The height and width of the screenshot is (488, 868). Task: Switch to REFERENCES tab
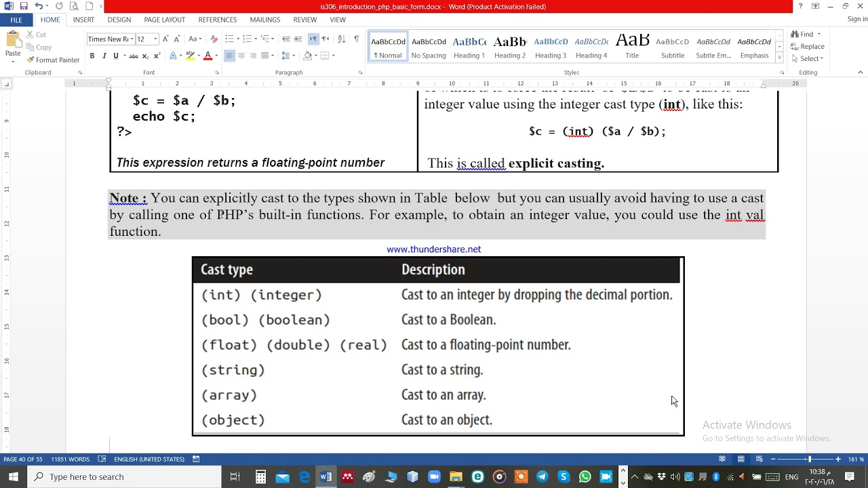click(x=218, y=20)
